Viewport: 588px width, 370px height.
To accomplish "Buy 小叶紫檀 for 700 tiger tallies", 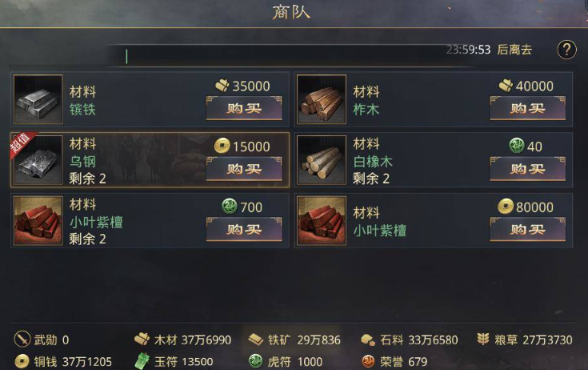I will coord(244,229).
